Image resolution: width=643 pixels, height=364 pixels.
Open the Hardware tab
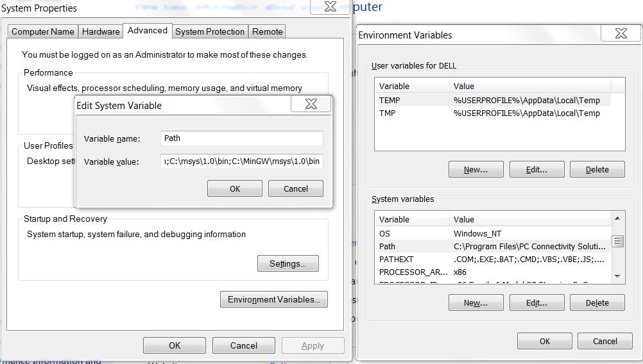[101, 31]
